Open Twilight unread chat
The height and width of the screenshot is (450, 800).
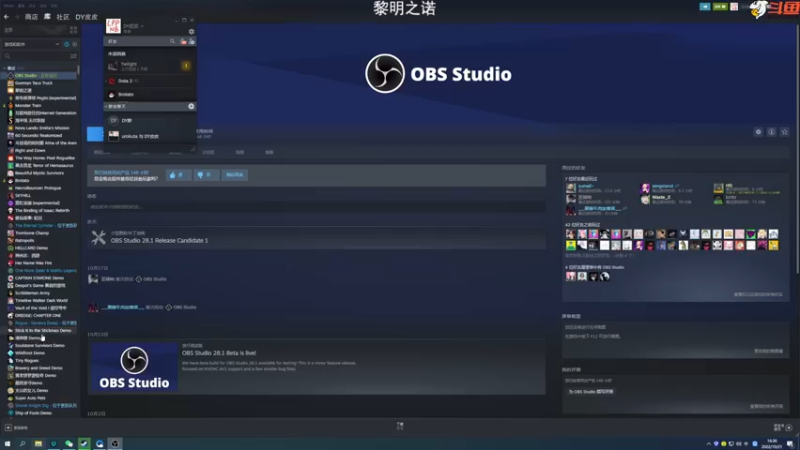coord(150,66)
